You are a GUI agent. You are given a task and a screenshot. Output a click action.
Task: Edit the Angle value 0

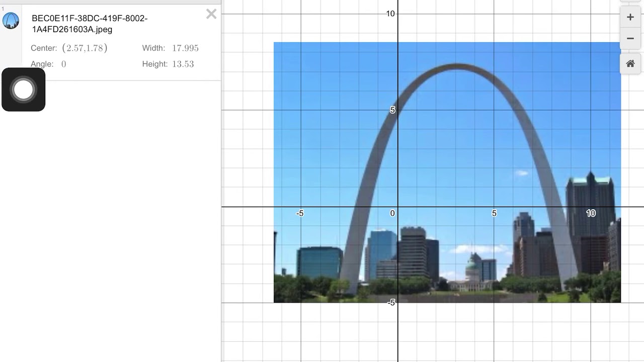pyautogui.click(x=63, y=64)
